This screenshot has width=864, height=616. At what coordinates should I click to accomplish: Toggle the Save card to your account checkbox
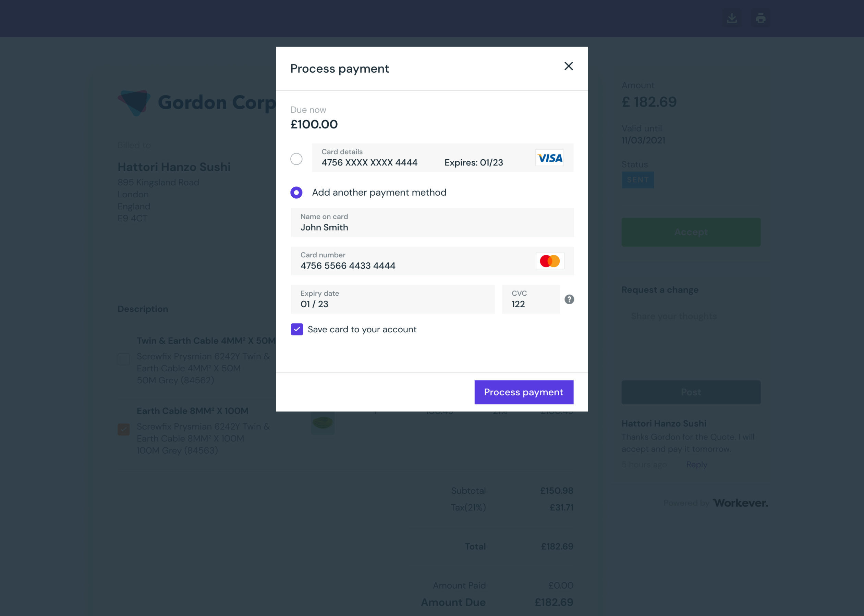pos(297,329)
